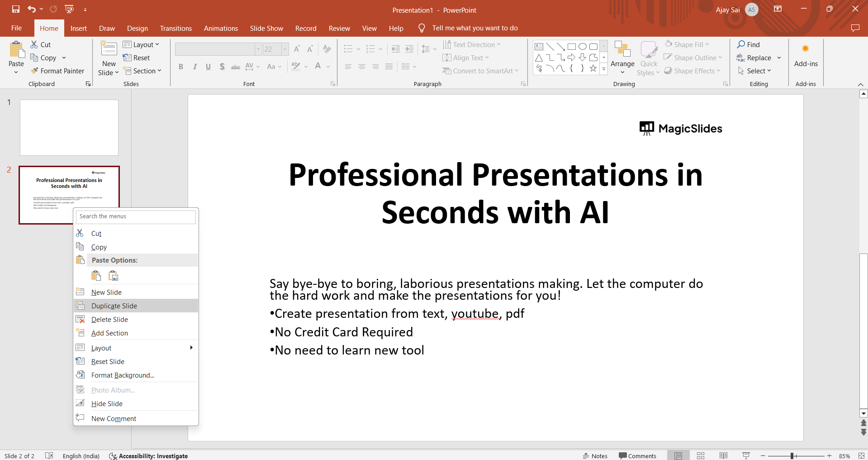
Task: Click Delete Slide in context menu
Action: coord(109,320)
